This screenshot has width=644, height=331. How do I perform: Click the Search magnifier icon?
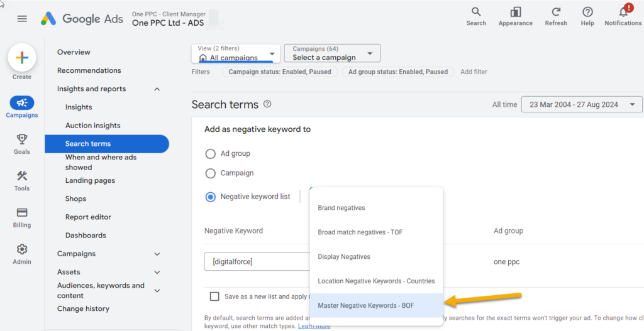476,13
